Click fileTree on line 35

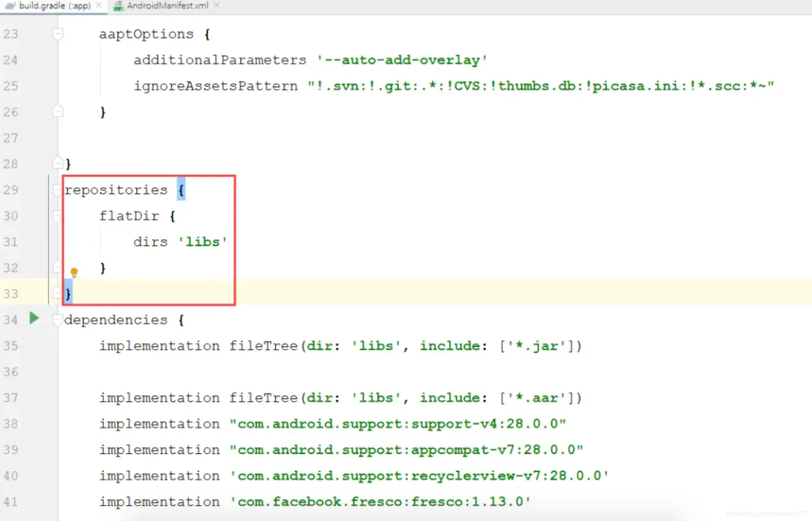[x=263, y=346]
